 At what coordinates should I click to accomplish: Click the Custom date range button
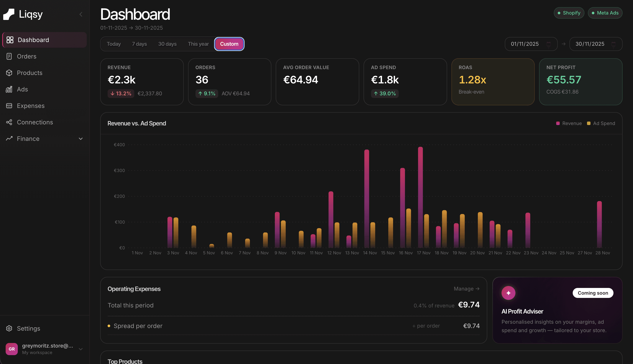pos(229,44)
